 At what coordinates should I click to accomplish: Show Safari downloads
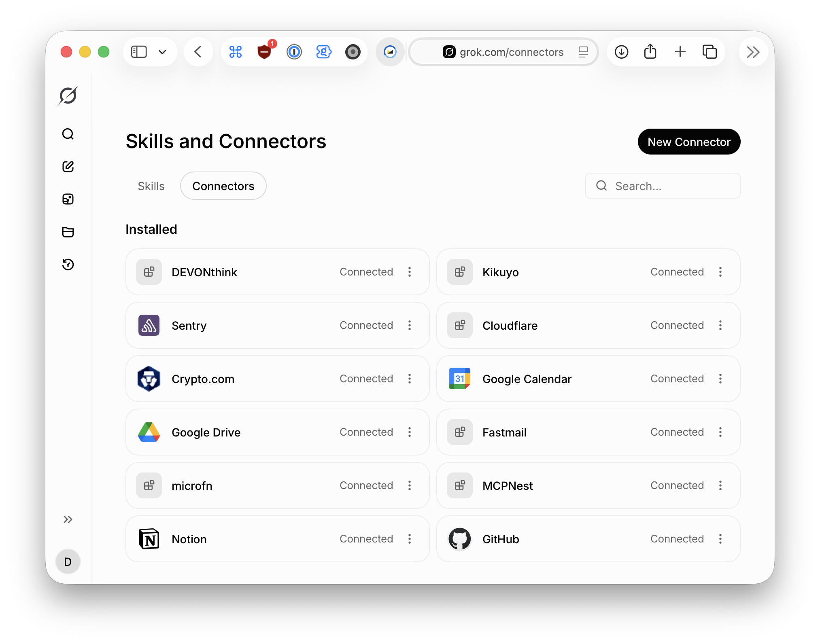click(621, 52)
